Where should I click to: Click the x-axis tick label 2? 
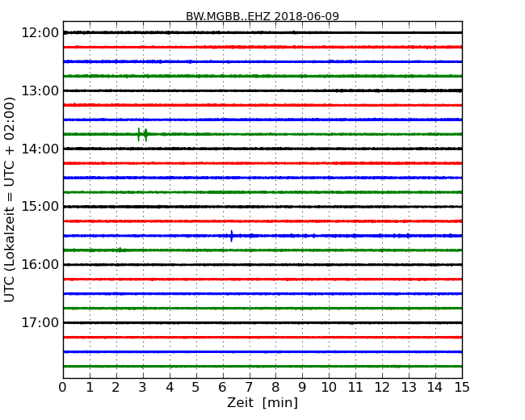click(115, 388)
